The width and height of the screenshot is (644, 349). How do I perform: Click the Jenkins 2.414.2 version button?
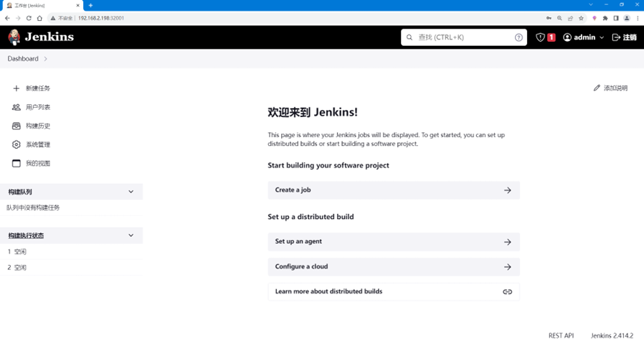[x=612, y=336]
